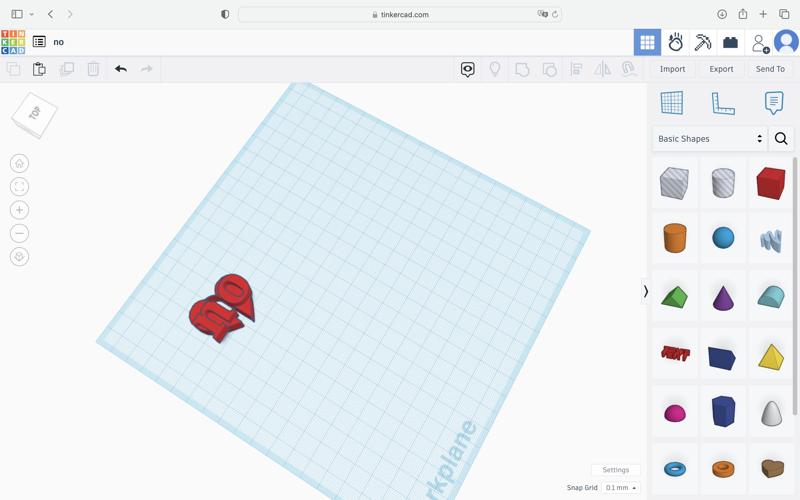Screen dimensions: 800x500
Task: Switch to Sim Lab mode
Action: point(676,42)
